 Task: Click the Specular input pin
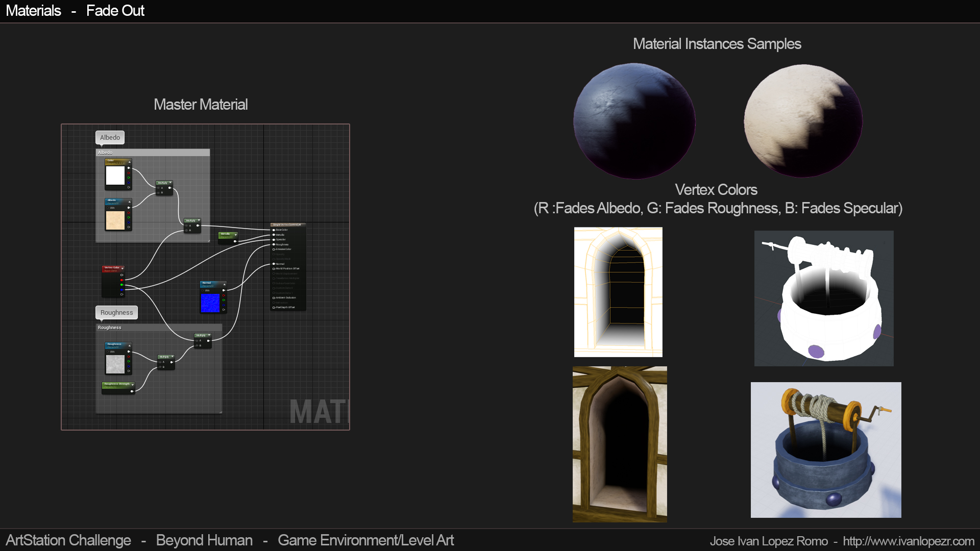point(274,240)
